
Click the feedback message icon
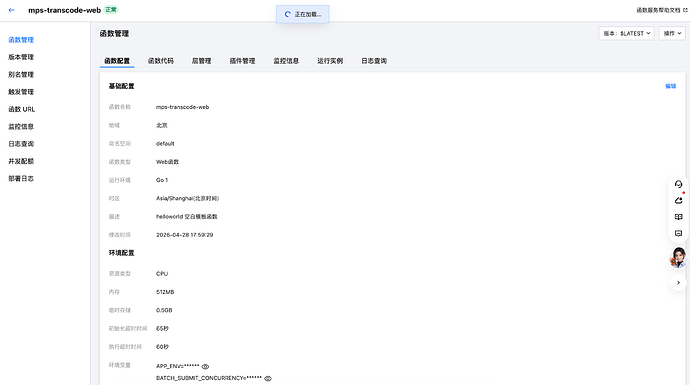point(678,233)
